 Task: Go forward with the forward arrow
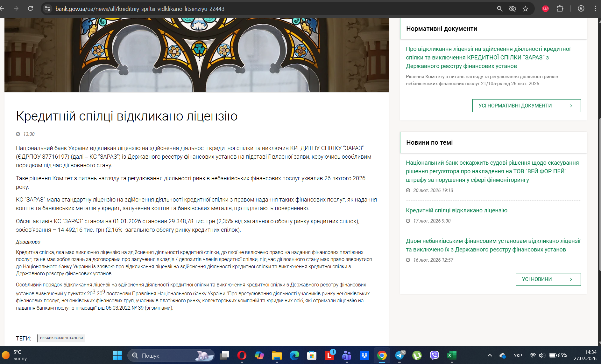click(x=16, y=9)
